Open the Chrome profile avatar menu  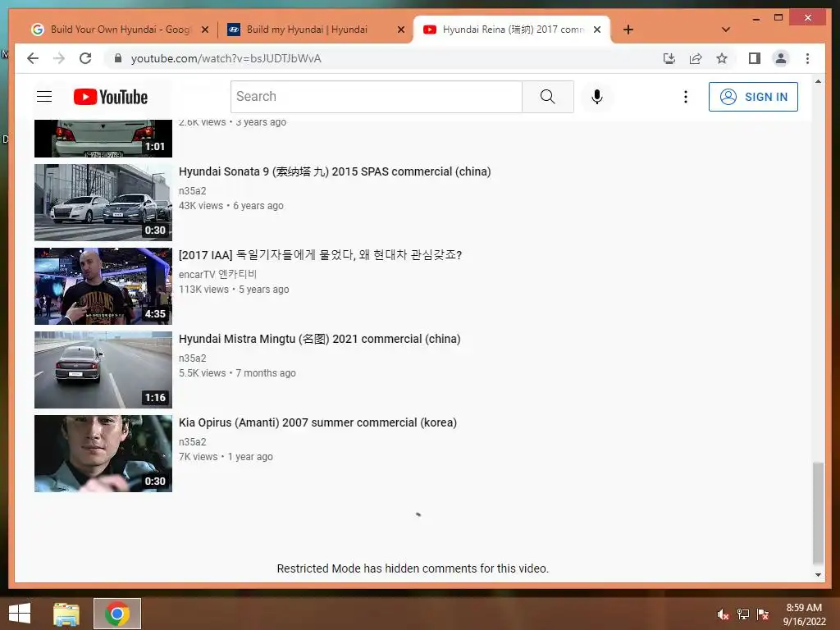pyautogui.click(x=781, y=58)
